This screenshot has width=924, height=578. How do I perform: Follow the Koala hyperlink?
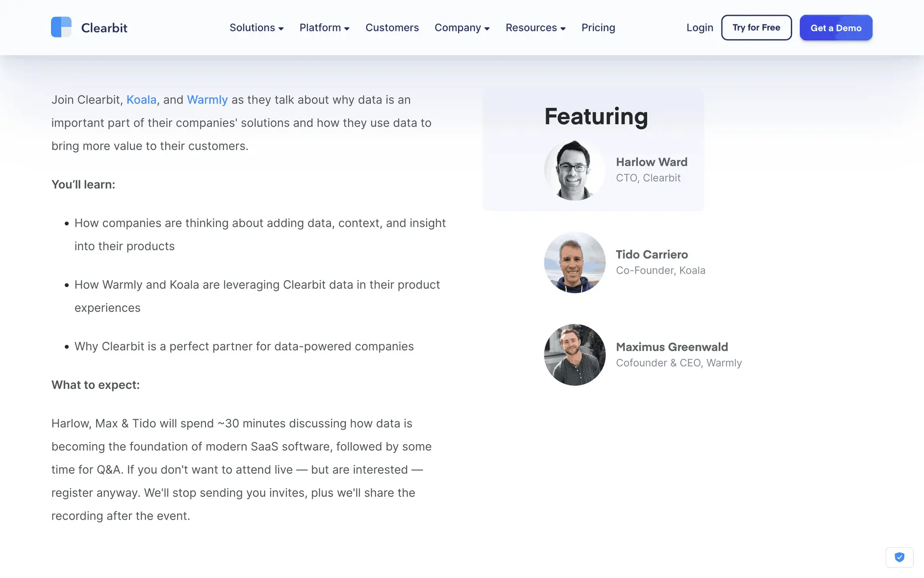(141, 100)
